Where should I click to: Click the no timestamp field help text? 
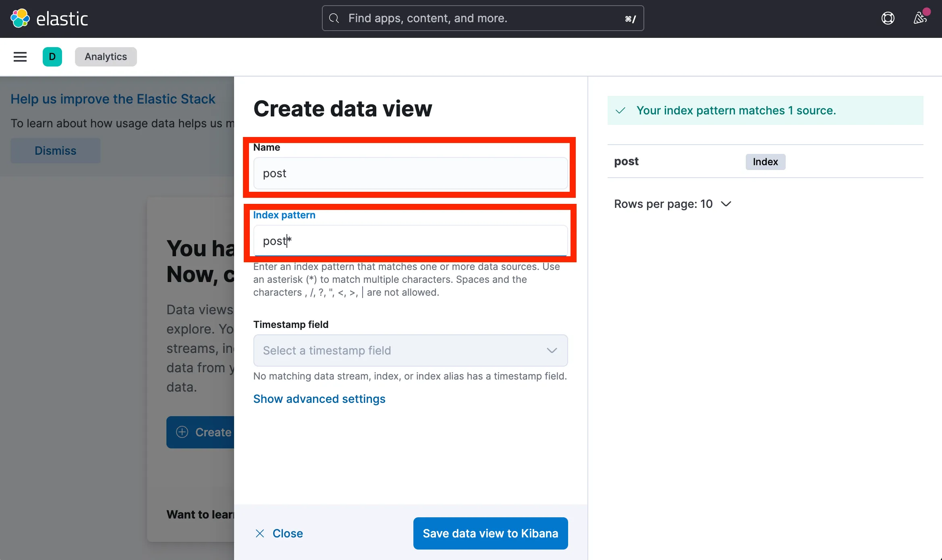coord(410,376)
